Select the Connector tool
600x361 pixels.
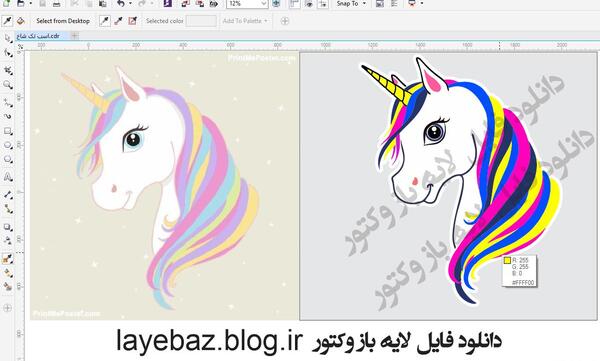point(8,209)
